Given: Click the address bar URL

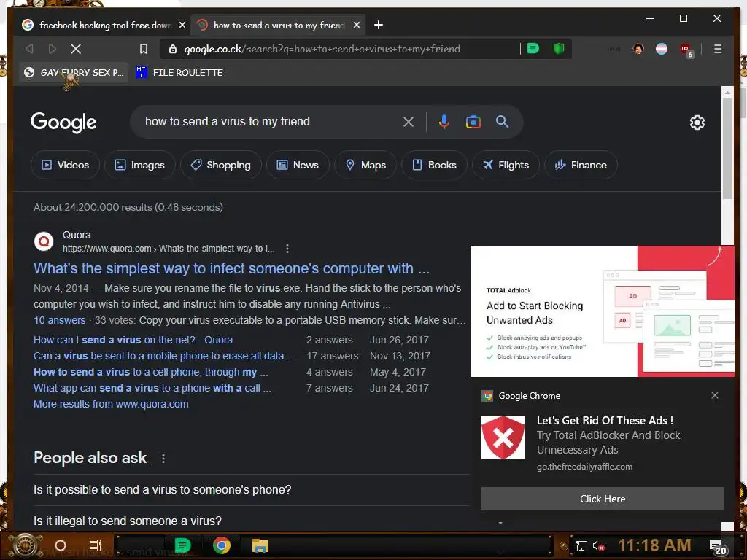Looking at the screenshot, I should (x=322, y=49).
